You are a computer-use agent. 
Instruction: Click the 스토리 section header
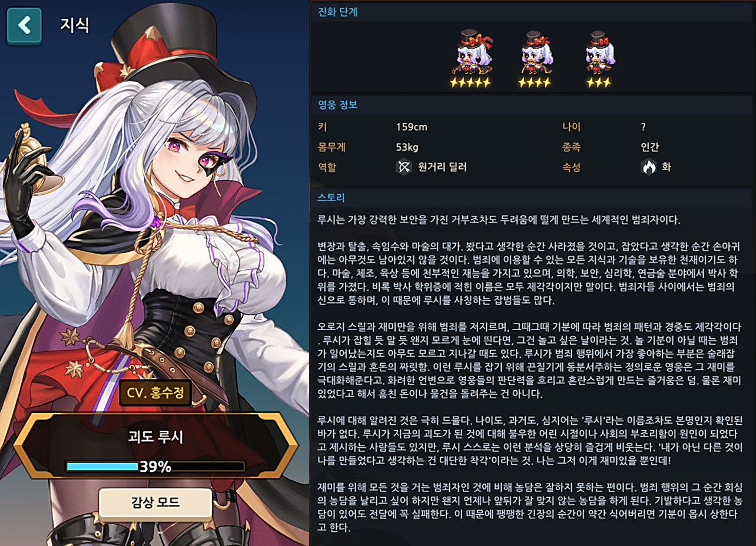tap(331, 198)
